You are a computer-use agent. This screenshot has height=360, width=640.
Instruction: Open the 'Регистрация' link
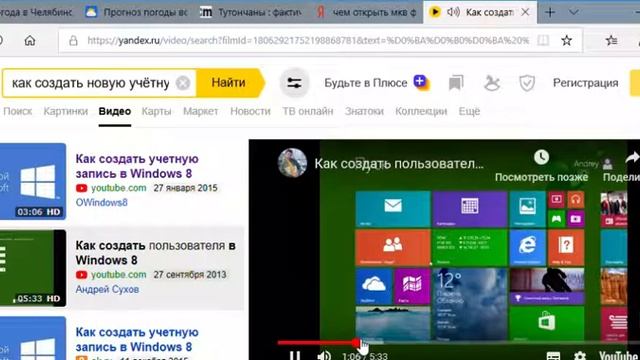click(585, 83)
